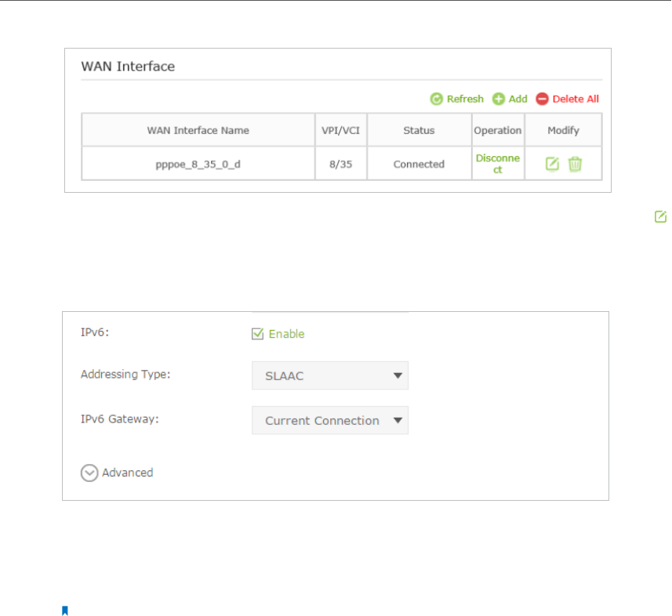Click the green plus Add icon

[499, 100]
